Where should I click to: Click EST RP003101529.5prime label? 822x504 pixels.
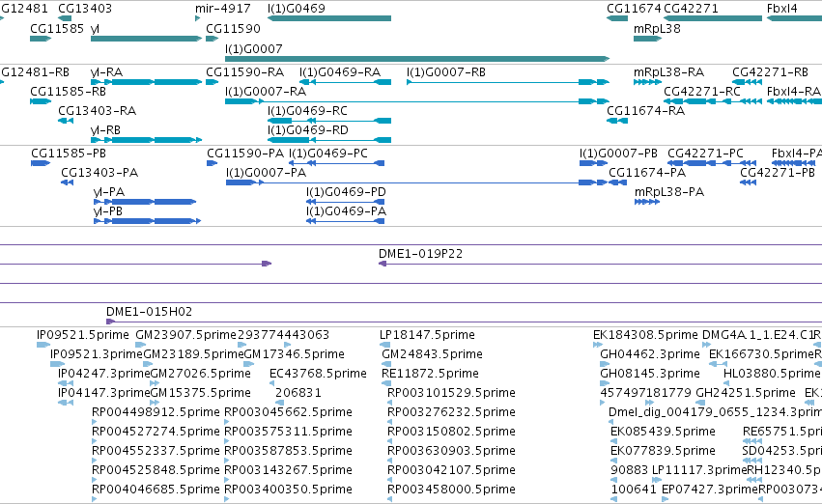451,393
